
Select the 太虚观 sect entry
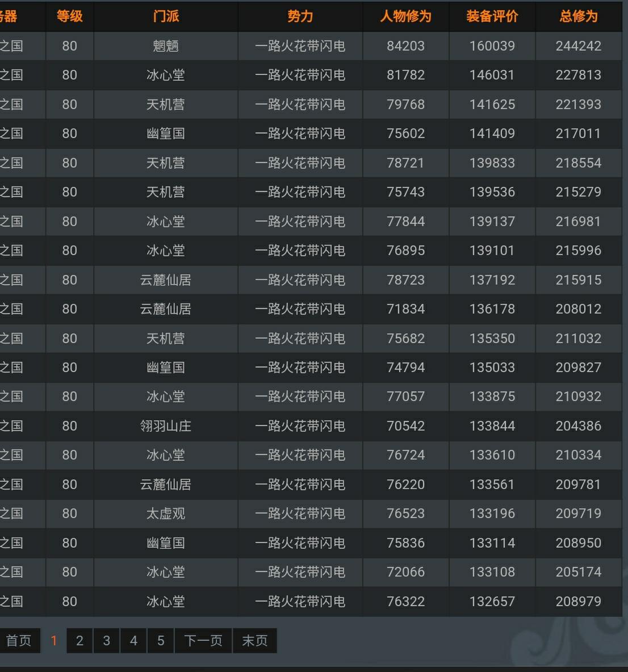pyautogui.click(x=166, y=514)
